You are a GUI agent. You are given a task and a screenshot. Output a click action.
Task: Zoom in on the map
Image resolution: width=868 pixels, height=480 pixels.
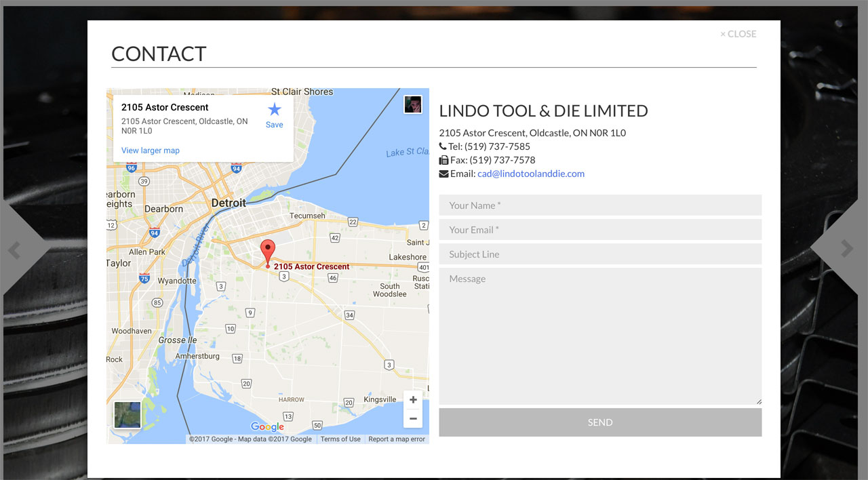(413, 400)
